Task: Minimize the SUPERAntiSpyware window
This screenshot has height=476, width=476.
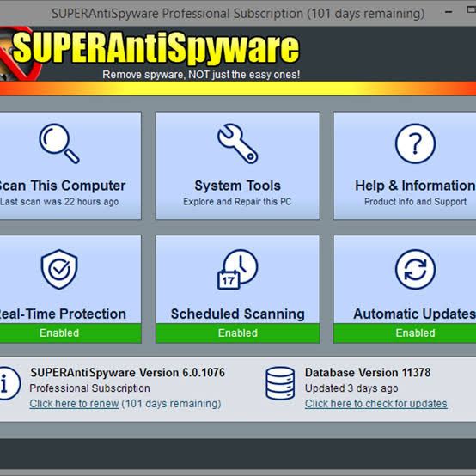Action: click(449, 12)
